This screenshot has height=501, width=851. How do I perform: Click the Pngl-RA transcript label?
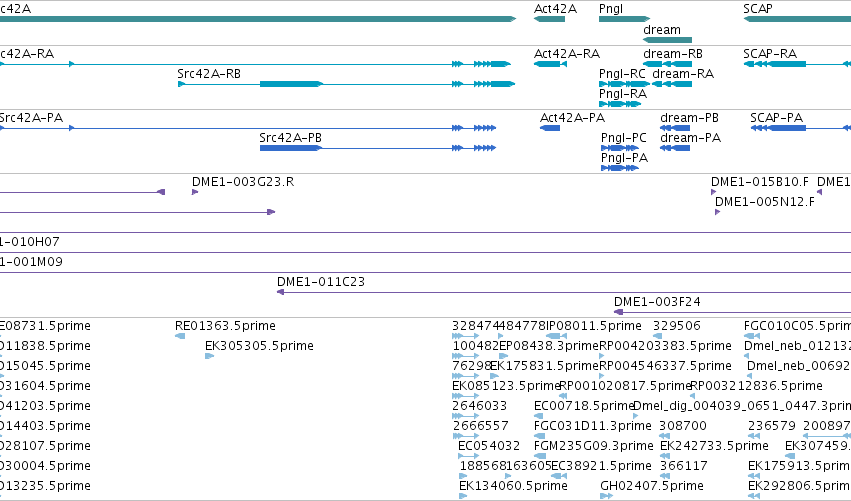tap(623, 94)
